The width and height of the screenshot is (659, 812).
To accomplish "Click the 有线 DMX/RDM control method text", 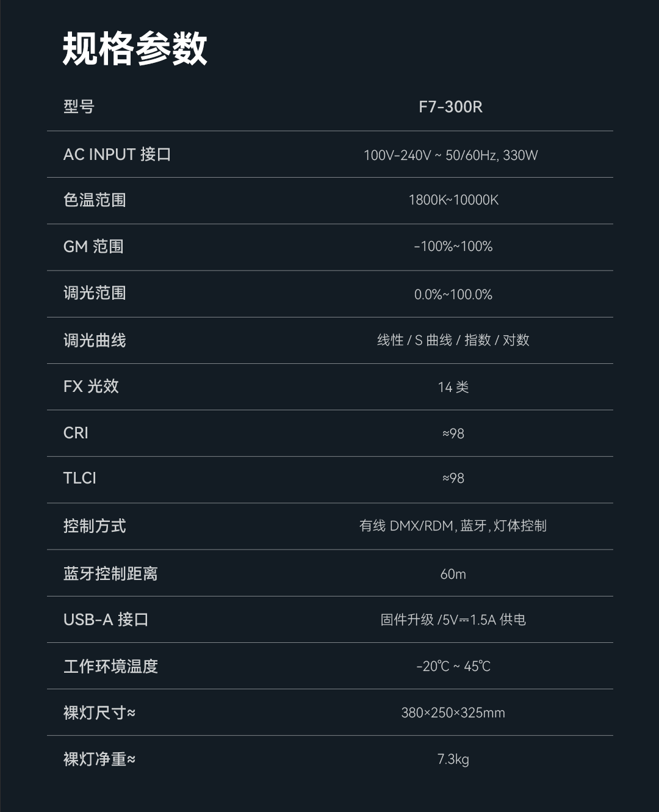I will (x=453, y=526).
